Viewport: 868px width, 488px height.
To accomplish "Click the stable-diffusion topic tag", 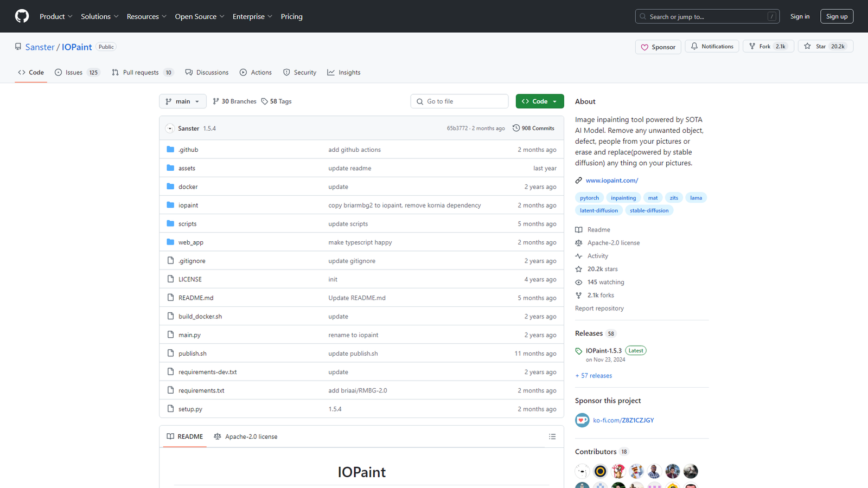I will click(x=649, y=210).
